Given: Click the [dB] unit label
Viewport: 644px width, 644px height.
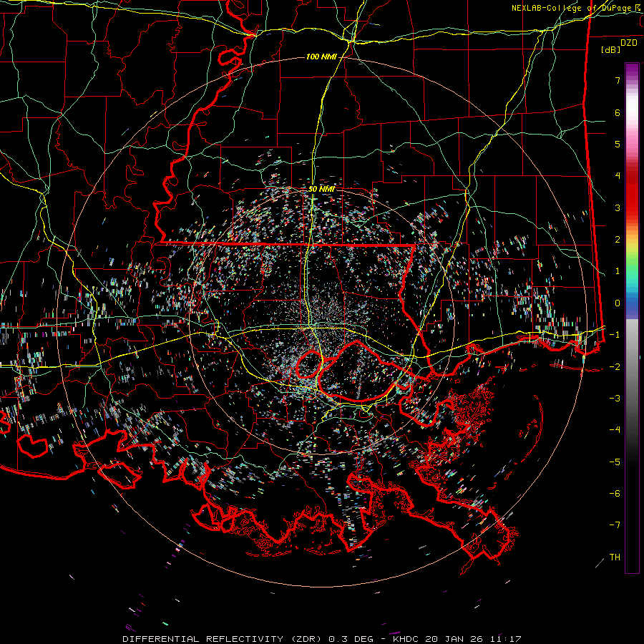Looking at the screenshot, I should click(611, 49).
